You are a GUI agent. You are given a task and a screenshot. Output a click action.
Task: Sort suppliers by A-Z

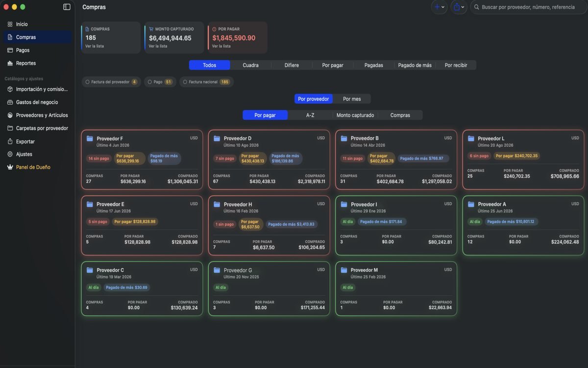coord(310,115)
